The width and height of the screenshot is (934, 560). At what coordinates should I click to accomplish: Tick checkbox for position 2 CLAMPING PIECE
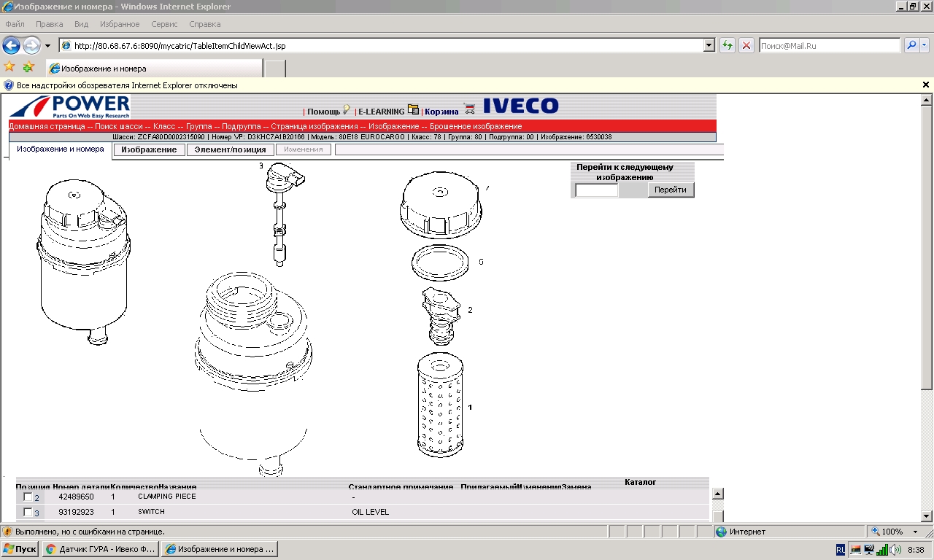(x=28, y=497)
